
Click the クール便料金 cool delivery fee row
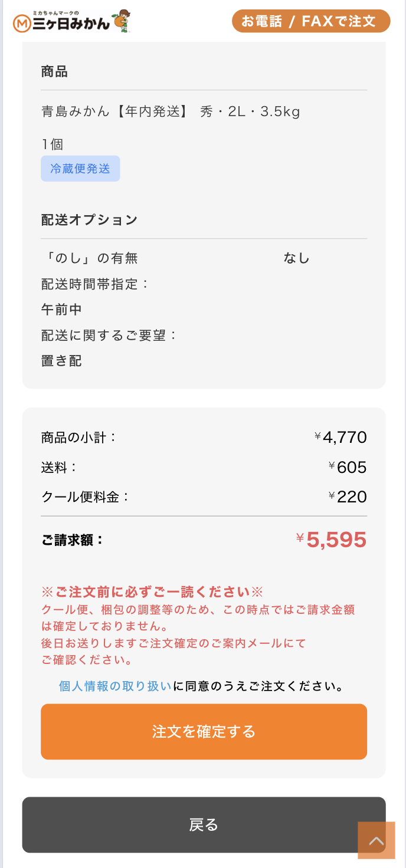point(82,497)
